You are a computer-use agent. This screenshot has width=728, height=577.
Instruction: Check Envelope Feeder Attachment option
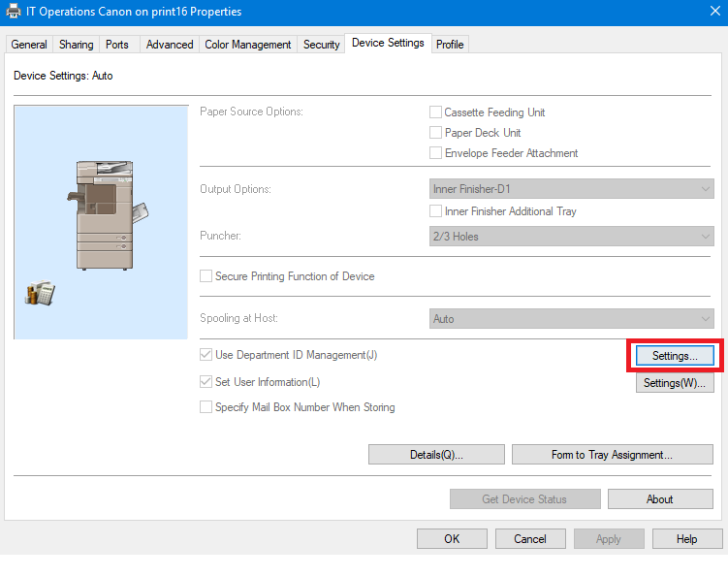click(435, 153)
